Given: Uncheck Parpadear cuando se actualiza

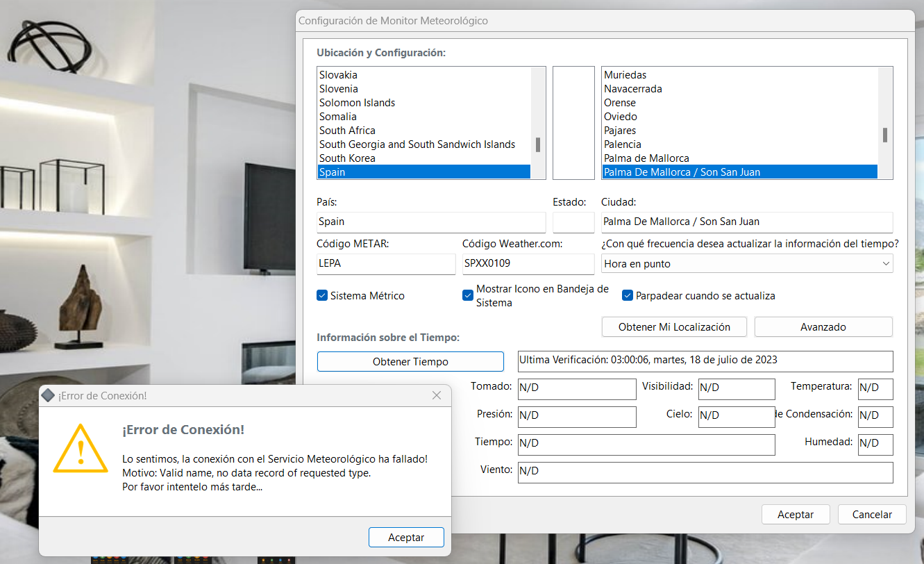Looking at the screenshot, I should coord(628,295).
